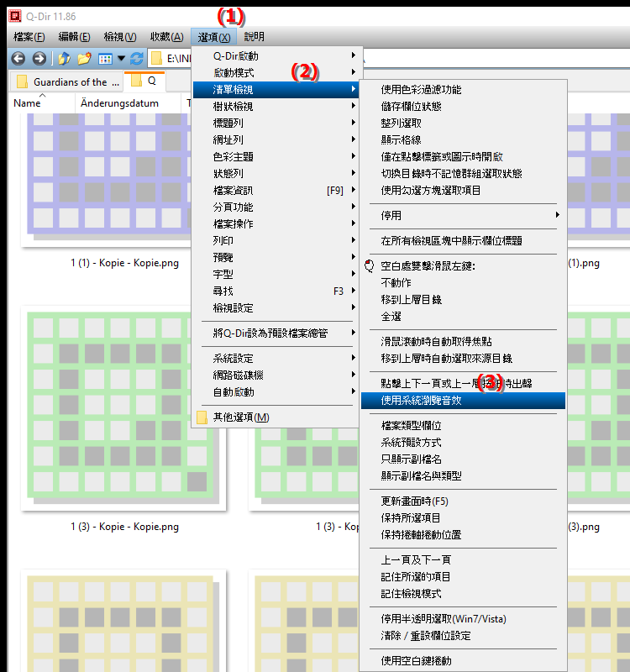Select the highlighted 清單檢視 menu entry
The height and width of the screenshot is (672, 630).
tap(276, 89)
